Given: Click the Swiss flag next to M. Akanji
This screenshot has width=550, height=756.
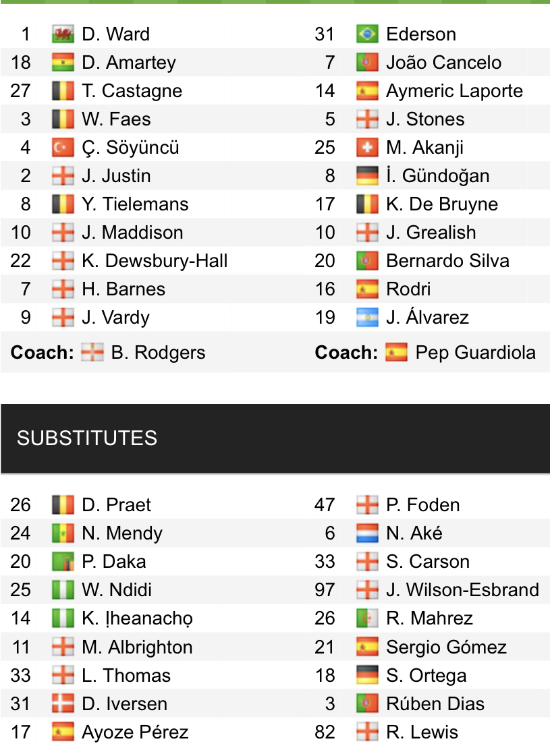Looking at the screenshot, I should pos(367,148).
